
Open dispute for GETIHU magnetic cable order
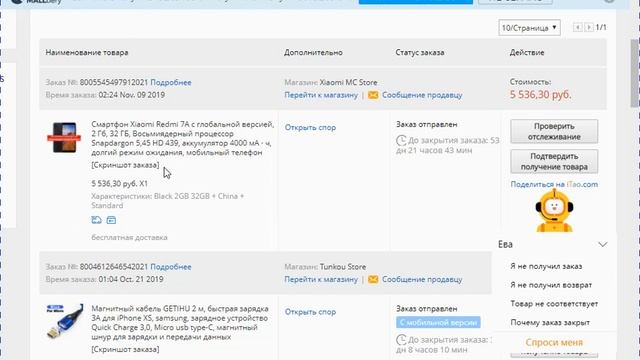(310, 312)
